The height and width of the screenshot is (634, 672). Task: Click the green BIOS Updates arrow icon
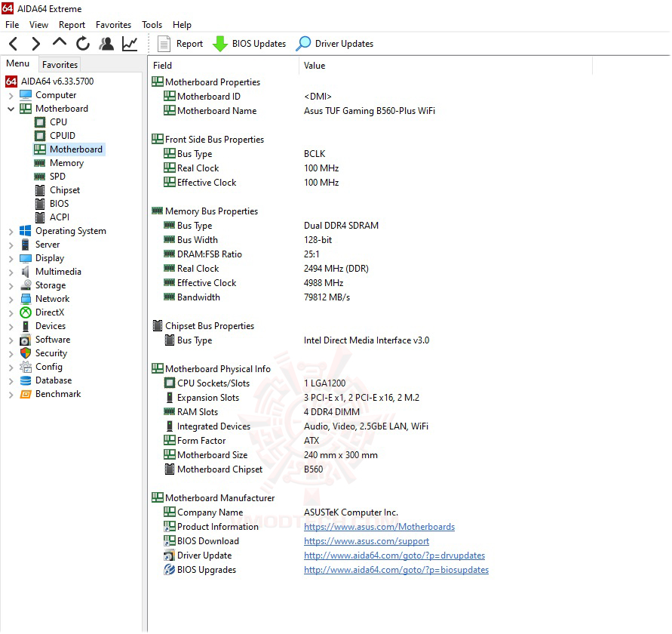coord(220,44)
